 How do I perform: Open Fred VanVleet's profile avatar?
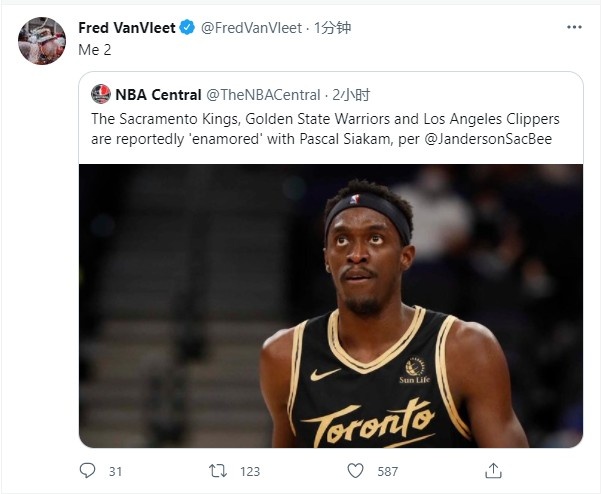(x=42, y=41)
